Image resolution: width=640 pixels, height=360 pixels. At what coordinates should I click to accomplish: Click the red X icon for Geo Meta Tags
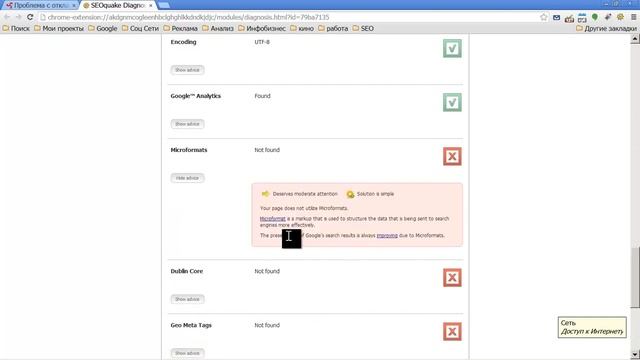click(x=452, y=331)
